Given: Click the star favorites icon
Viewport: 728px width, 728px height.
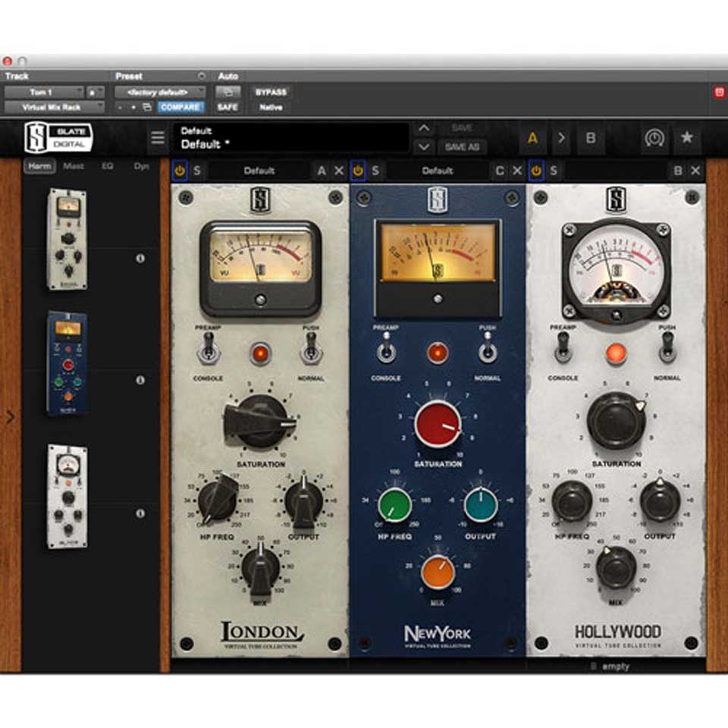Looking at the screenshot, I should [x=686, y=138].
